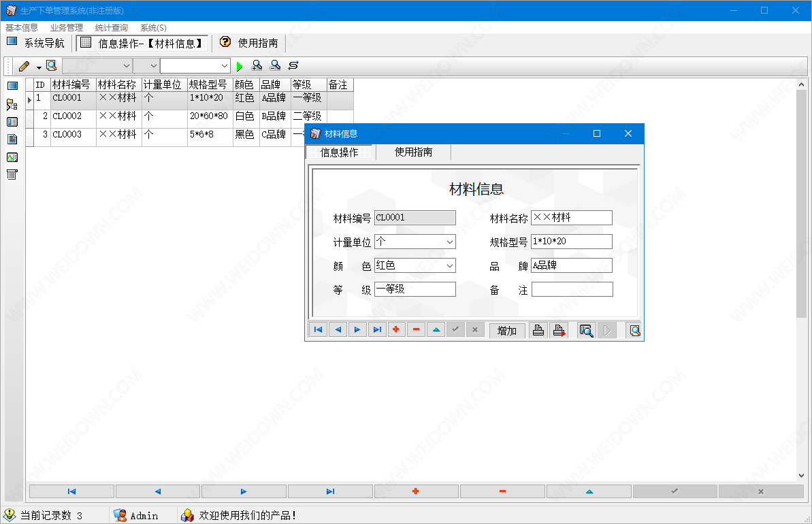The width and height of the screenshot is (812, 524).
Task: Click red minus delete icon in dialog
Action: [416, 330]
